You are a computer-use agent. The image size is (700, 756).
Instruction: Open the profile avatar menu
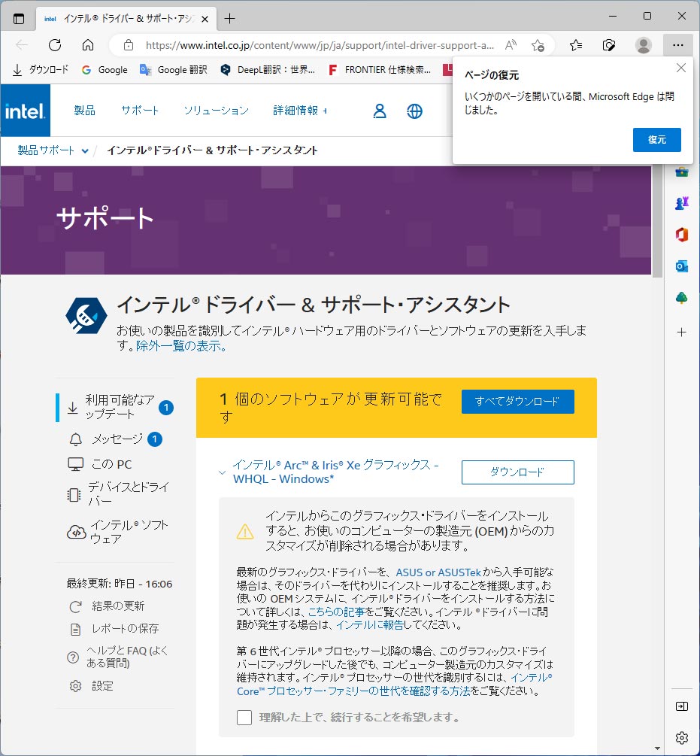[643, 45]
